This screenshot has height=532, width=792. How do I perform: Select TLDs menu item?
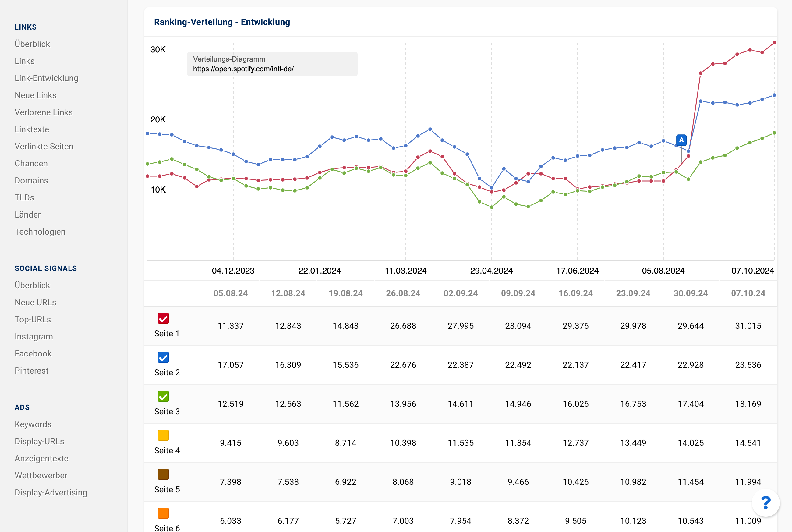(24, 197)
